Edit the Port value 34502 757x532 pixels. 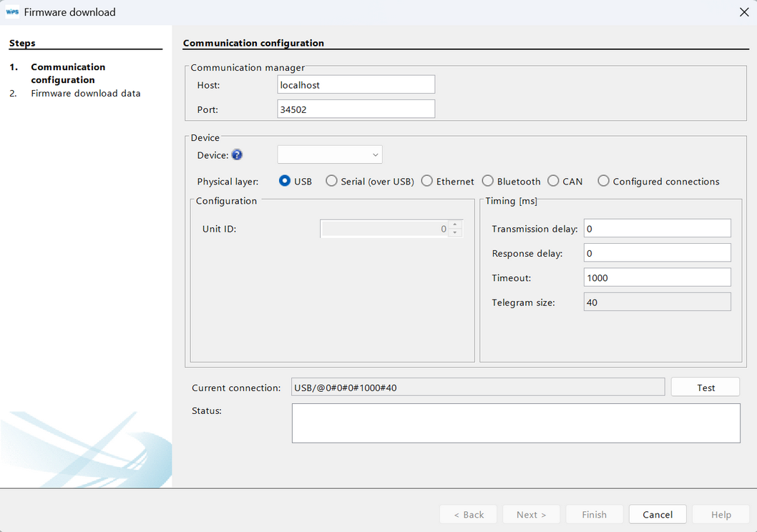tap(356, 109)
